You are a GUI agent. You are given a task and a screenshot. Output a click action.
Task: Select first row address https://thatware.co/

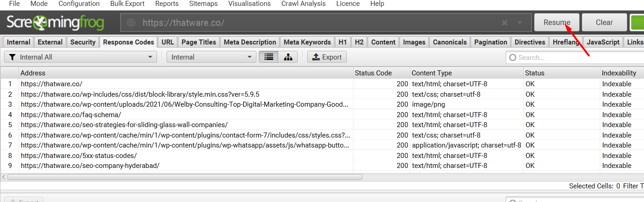click(x=51, y=84)
